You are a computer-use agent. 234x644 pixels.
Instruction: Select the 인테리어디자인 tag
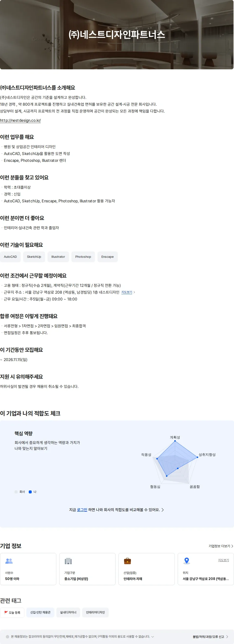95,613
